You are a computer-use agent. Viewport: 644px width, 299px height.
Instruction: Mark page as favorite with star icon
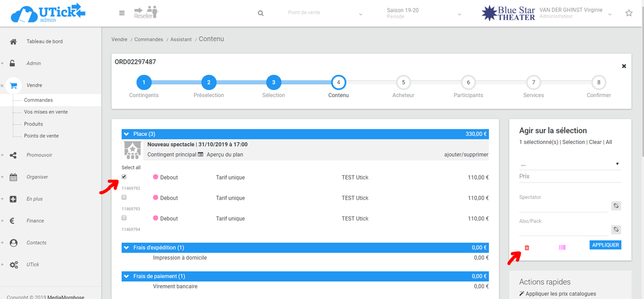[629, 13]
